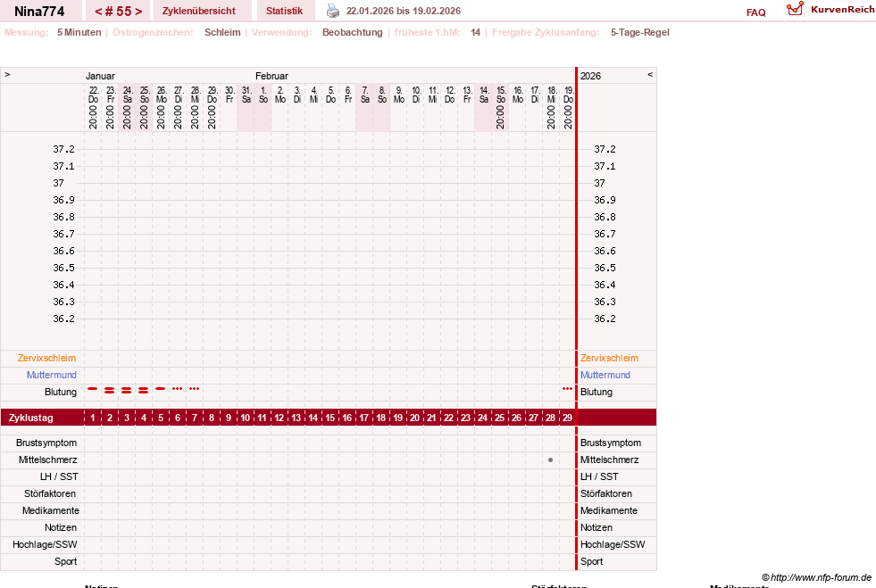876x588 pixels.
Task: Click the heavy bleeding mark on cycle day 4
Action: tap(144, 390)
